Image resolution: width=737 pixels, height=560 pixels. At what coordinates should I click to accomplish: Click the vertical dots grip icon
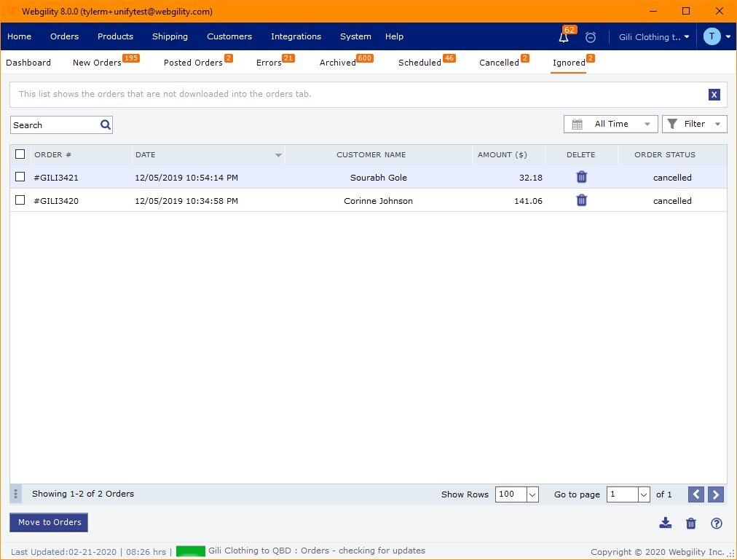click(x=15, y=494)
